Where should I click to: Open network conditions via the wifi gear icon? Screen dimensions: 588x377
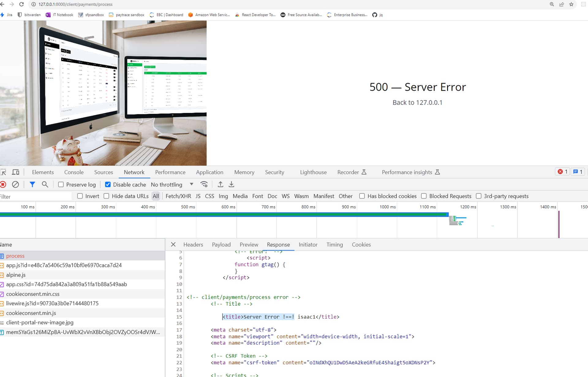(x=204, y=185)
